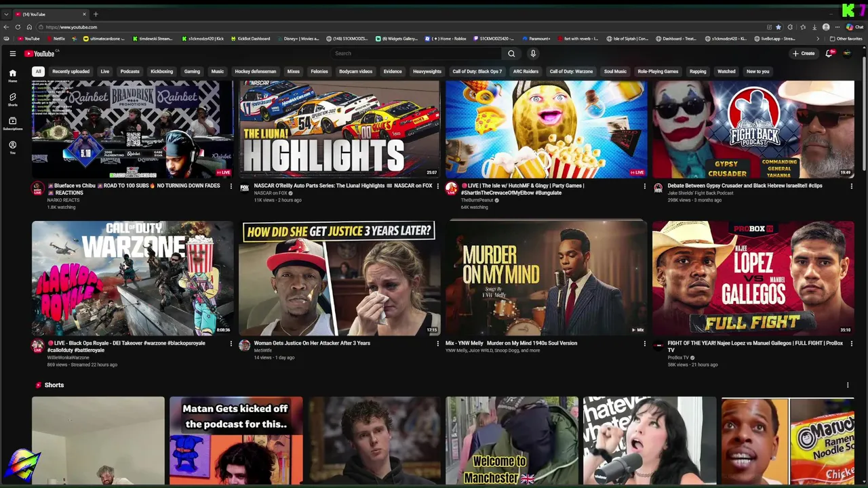Select the All filter chip
Screen dimensions: 868x488
39,71
